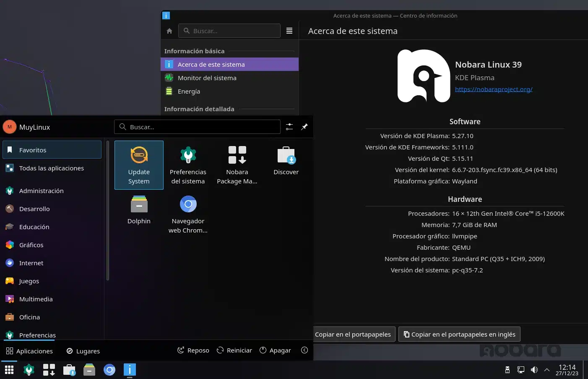The height and width of the screenshot is (379, 588).
Task: Click the Reposo sleep button
Action: point(193,350)
